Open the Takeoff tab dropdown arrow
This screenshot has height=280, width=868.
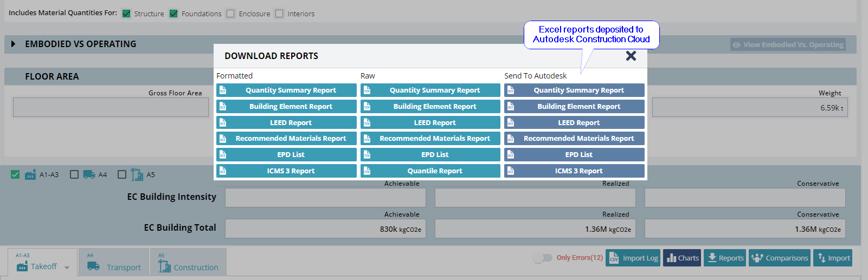click(67, 268)
